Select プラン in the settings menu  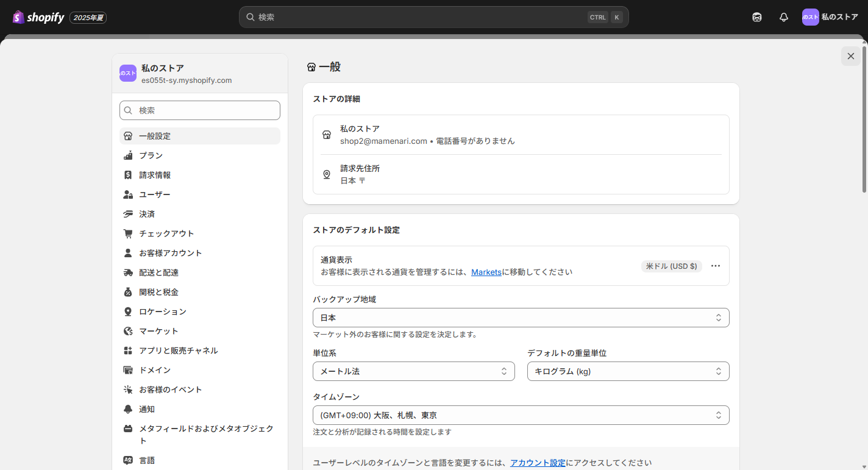click(151, 155)
